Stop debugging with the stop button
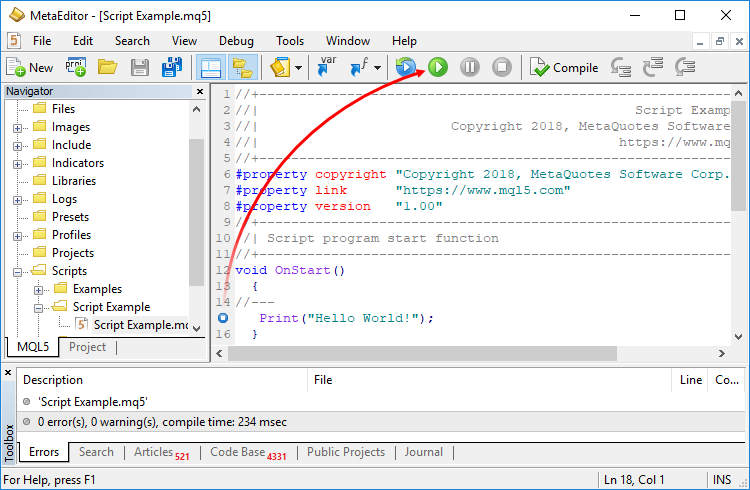Screen dimensions: 750x490 [502, 67]
